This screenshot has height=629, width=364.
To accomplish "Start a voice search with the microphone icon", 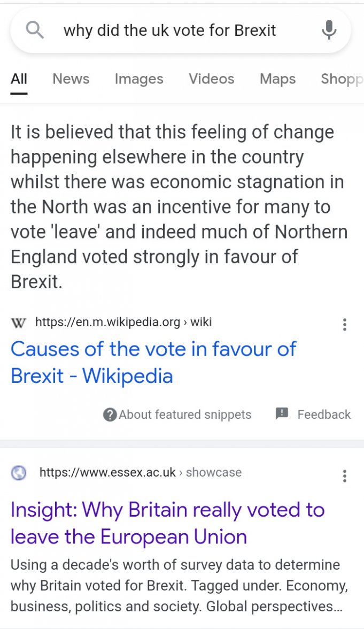I will tap(329, 30).
